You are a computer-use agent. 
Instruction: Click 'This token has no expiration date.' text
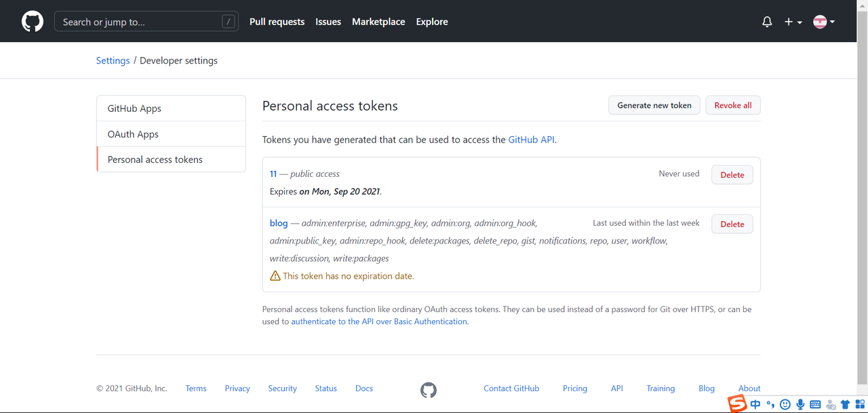click(349, 276)
